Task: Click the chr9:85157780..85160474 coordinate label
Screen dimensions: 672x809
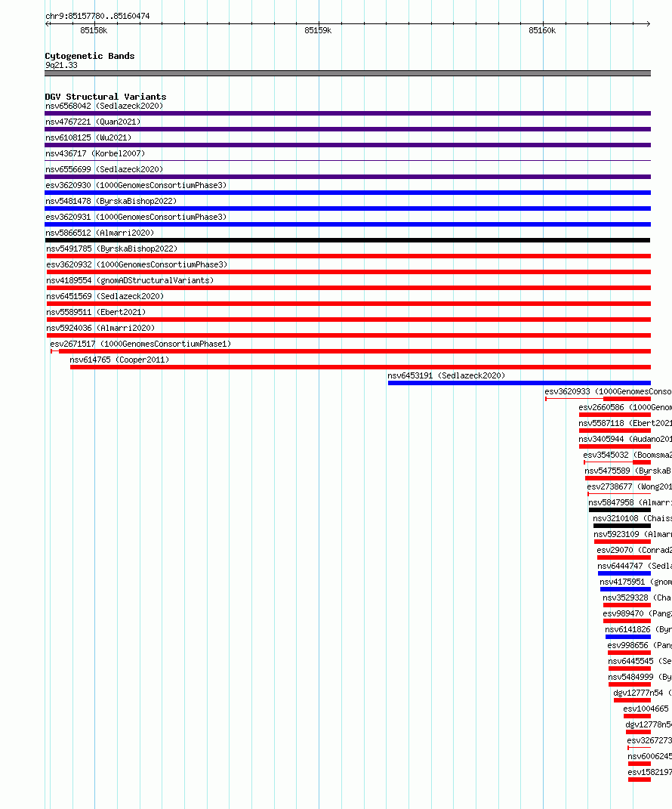Action: [97, 16]
